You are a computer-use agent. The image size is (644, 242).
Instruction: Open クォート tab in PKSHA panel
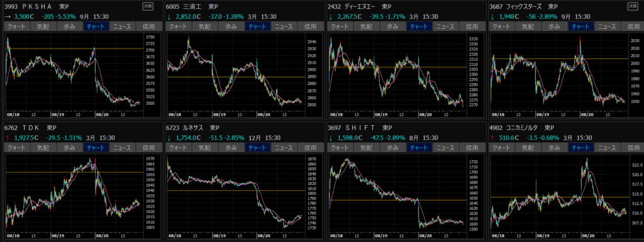[x=16, y=26]
